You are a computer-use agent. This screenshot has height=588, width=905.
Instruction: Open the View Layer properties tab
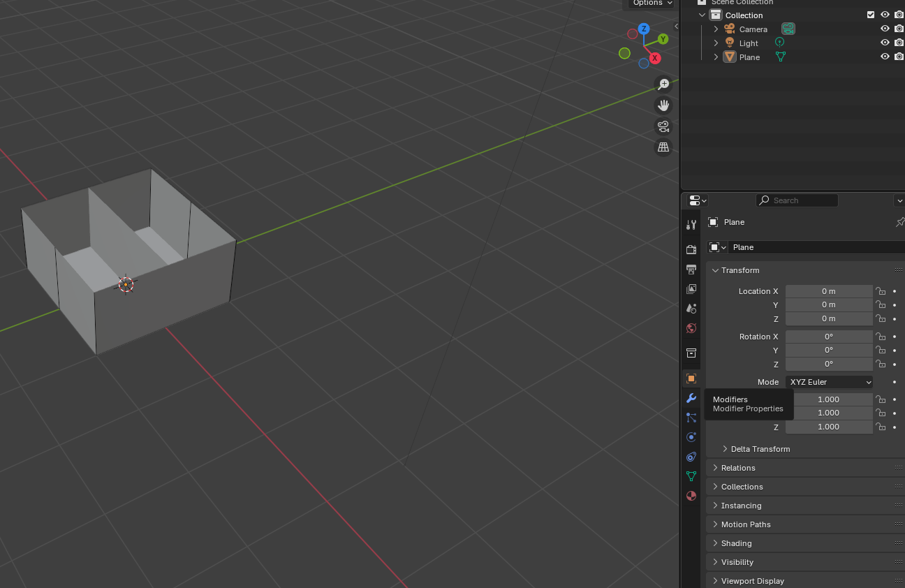point(691,288)
